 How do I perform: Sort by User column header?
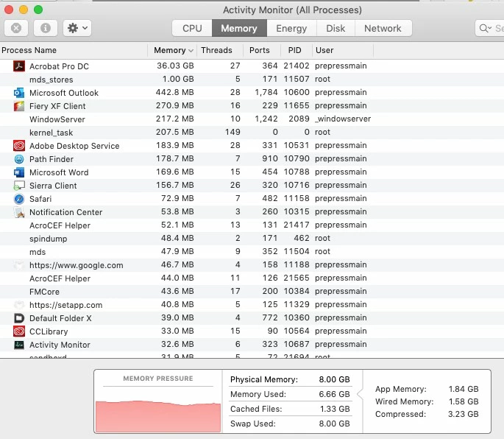pyautogui.click(x=343, y=50)
